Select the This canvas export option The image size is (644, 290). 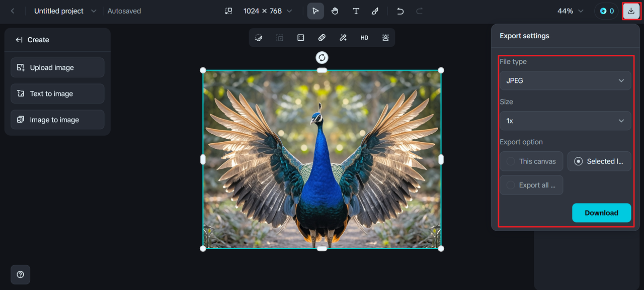pyautogui.click(x=531, y=161)
